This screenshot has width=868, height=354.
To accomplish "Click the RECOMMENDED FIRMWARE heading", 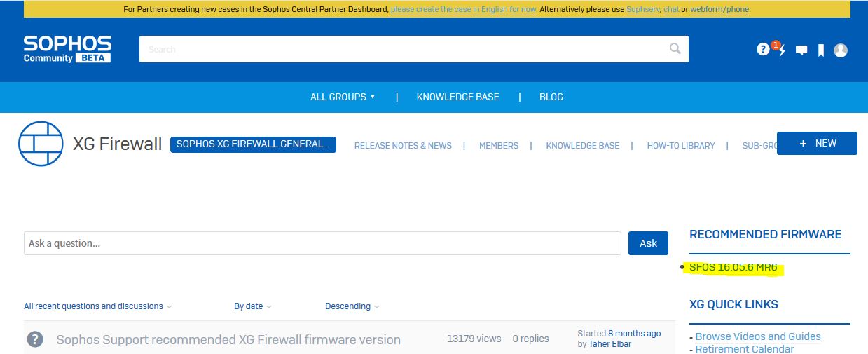I will [x=766, y=235].
